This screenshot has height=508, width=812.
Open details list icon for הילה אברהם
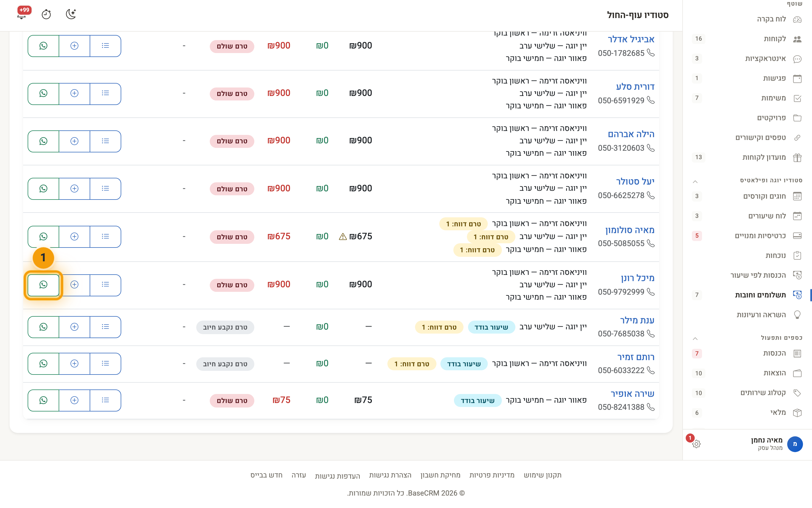pos(105,141)
